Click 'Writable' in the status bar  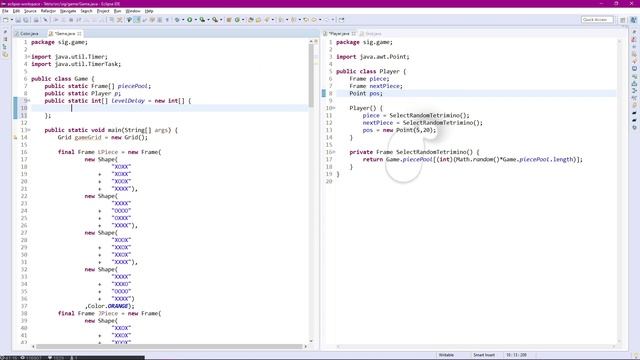click(x=446, y=355)
